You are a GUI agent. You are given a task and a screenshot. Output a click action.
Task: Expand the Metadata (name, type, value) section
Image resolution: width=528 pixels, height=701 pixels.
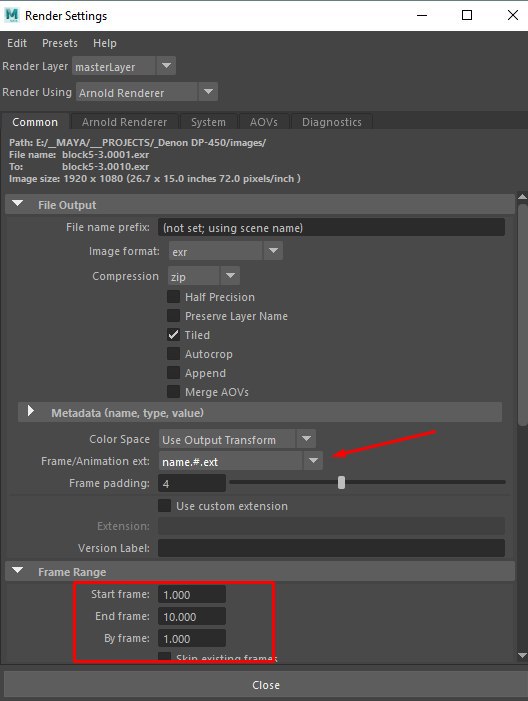click(x=30, y=411)
